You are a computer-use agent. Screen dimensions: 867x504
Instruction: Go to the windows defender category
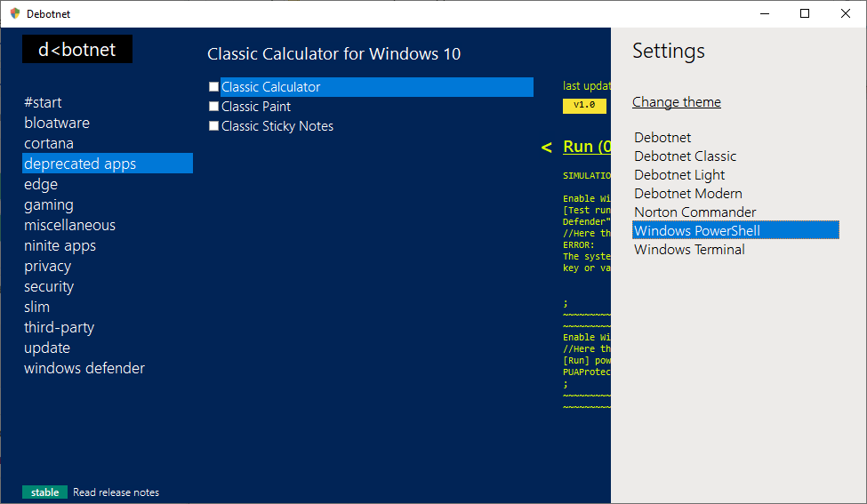[84, 368]
